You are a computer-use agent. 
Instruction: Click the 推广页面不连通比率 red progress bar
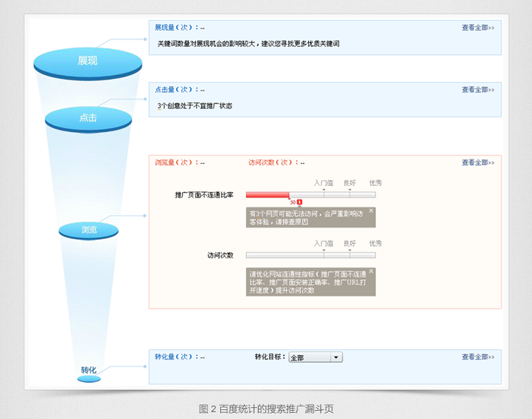pos(267,195)
